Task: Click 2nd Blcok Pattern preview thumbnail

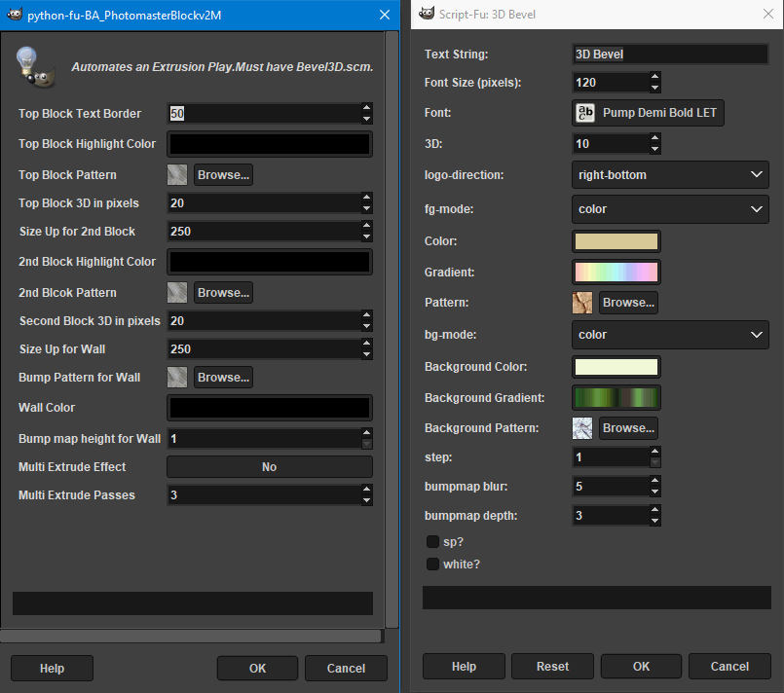Action: [x=177, y=292]
